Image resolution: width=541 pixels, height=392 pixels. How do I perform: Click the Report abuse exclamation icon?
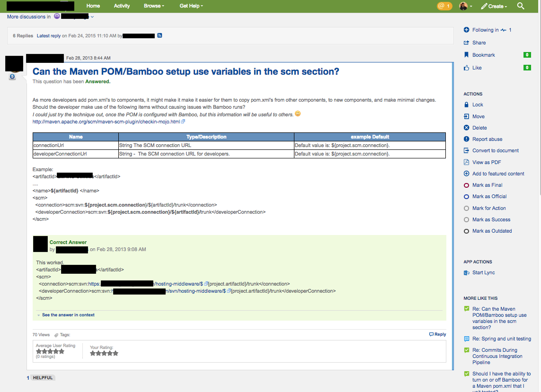[x=467, y=139]
